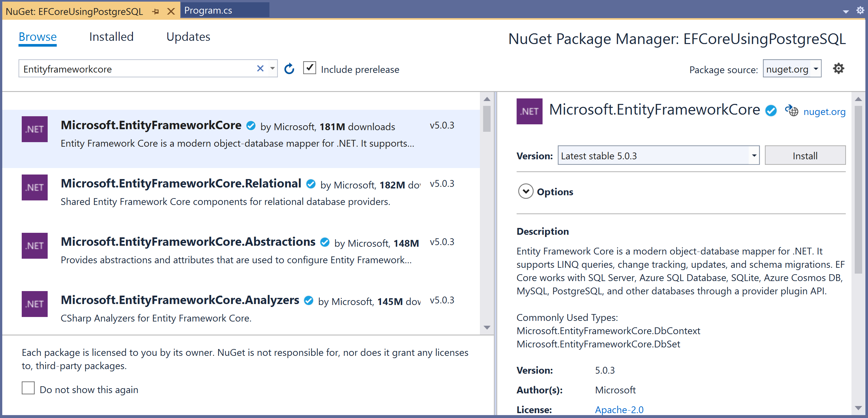
Task: Switch to the Updates tab
Action: [x=188, y=37]
